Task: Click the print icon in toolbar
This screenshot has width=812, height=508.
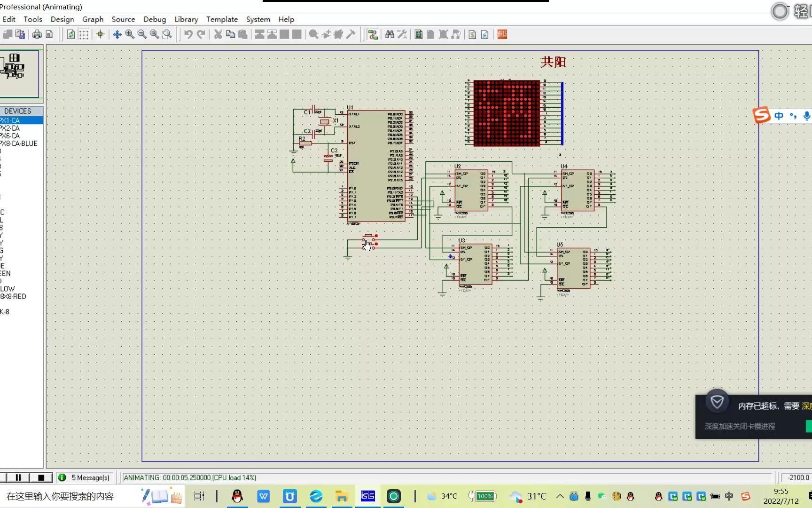Action: click(37, 34)
